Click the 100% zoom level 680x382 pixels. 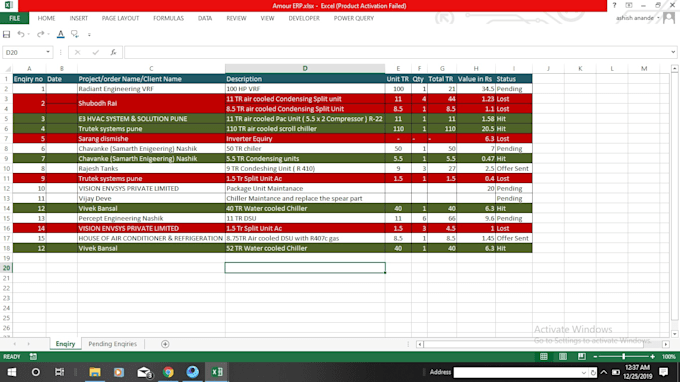coord(669,357)
